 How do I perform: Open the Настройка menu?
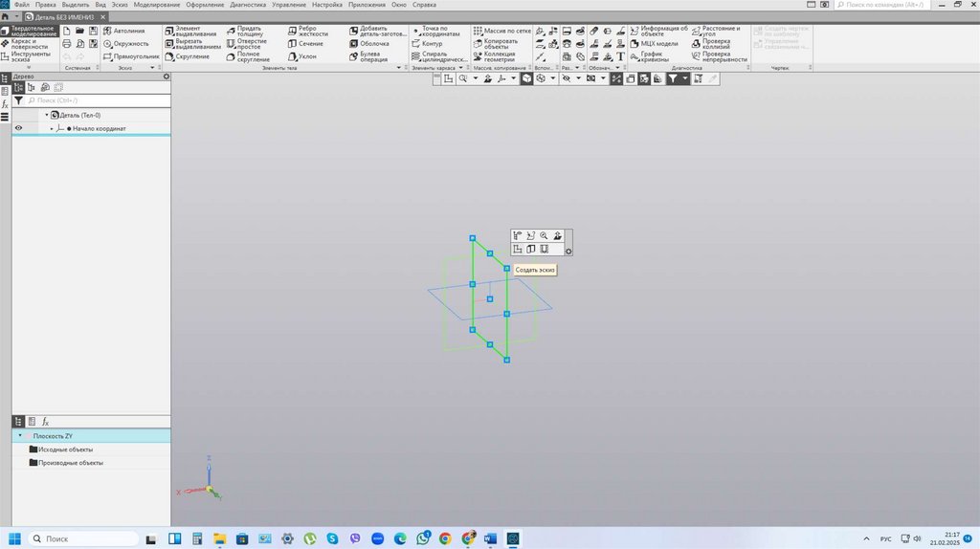point(327,5)
